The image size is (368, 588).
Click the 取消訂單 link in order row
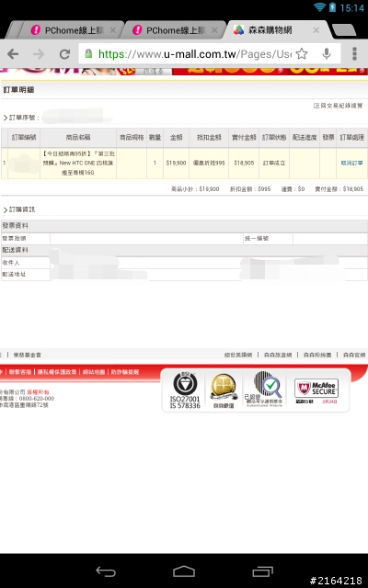(351, 164)
